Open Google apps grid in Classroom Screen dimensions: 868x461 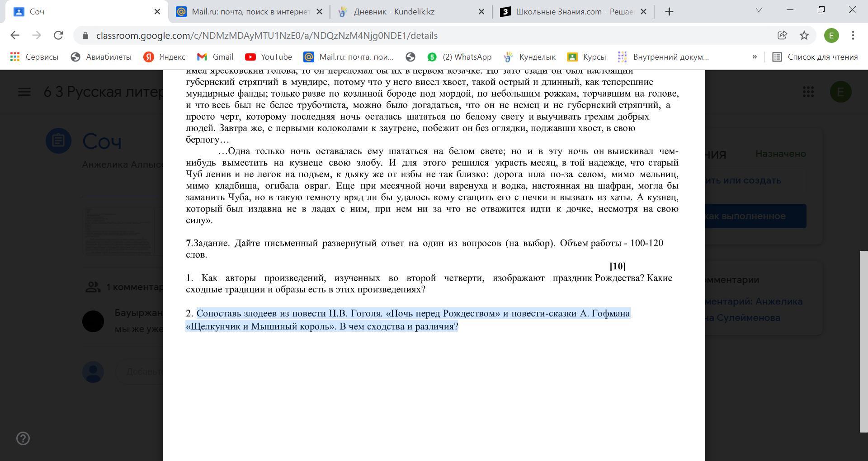tap(808, 92)
